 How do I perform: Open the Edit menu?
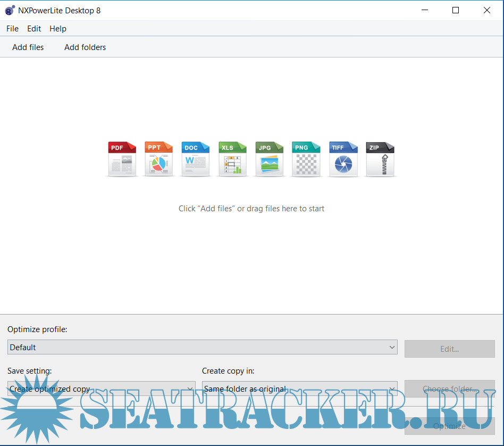[x=34, y=29]
